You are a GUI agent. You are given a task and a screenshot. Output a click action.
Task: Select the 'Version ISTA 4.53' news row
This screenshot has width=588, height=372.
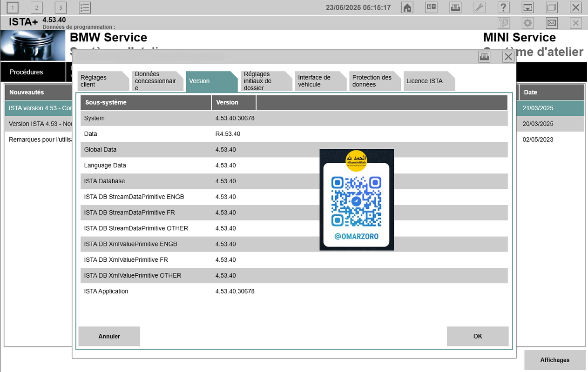tap(39, 124)
